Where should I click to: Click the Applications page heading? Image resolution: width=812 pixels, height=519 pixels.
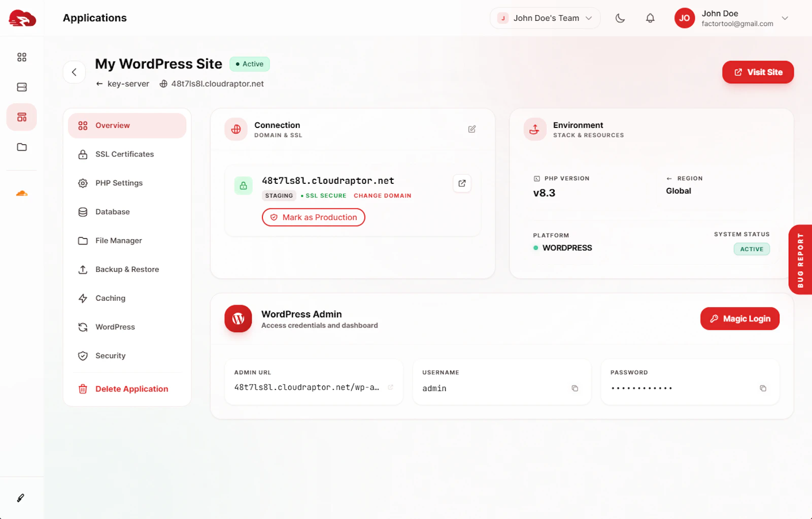coord(95,18)
